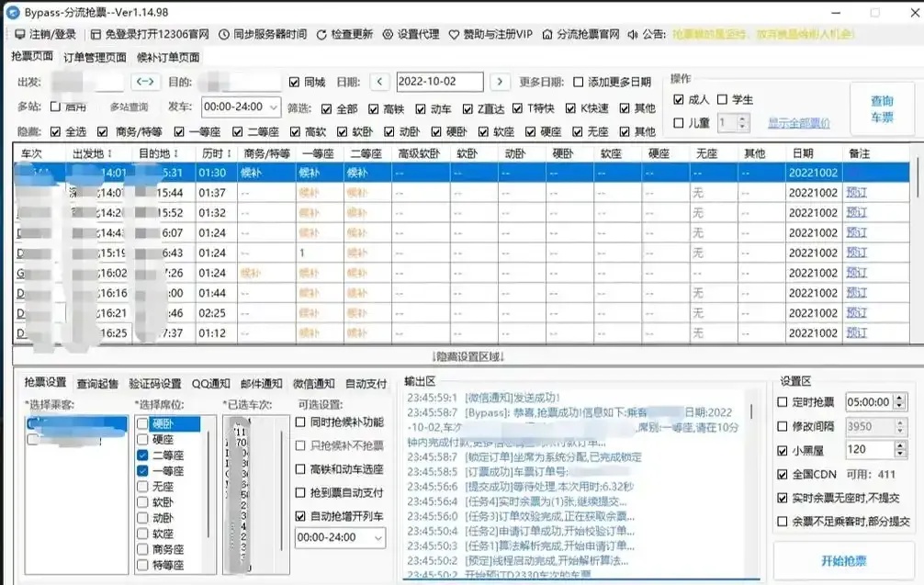Click the 开始抢票 button
The width and height of the screenshot is (924, 585).
point(843,561)
